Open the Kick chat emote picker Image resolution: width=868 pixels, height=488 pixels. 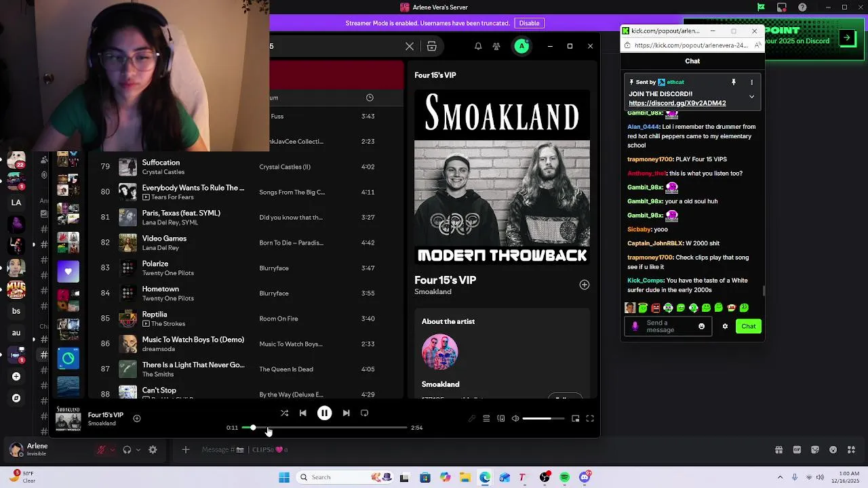click(x=701, y=326)
